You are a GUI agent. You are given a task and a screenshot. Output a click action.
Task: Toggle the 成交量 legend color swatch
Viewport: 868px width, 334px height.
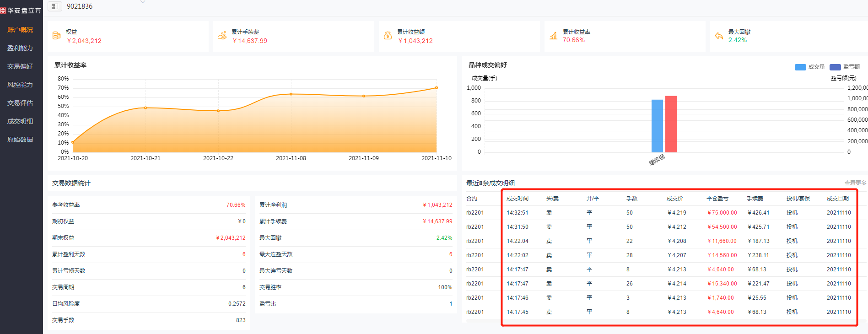(x=800, y=67)
